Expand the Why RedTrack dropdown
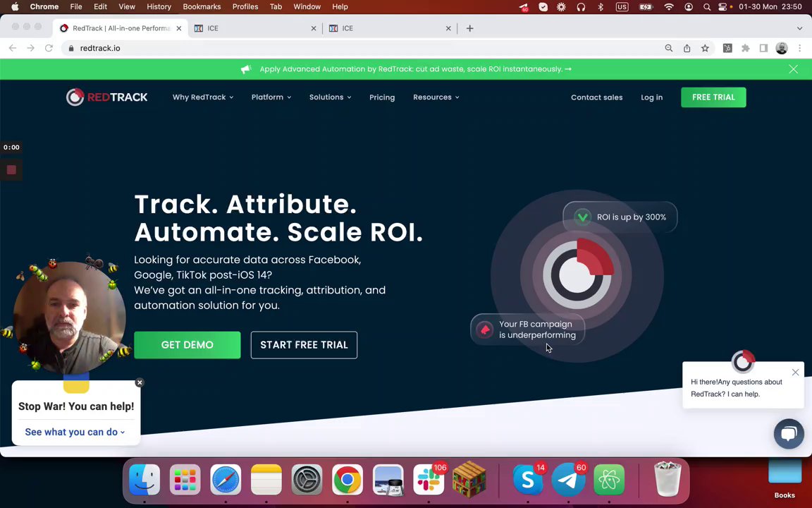812x508 pixels. coord(203,97)
